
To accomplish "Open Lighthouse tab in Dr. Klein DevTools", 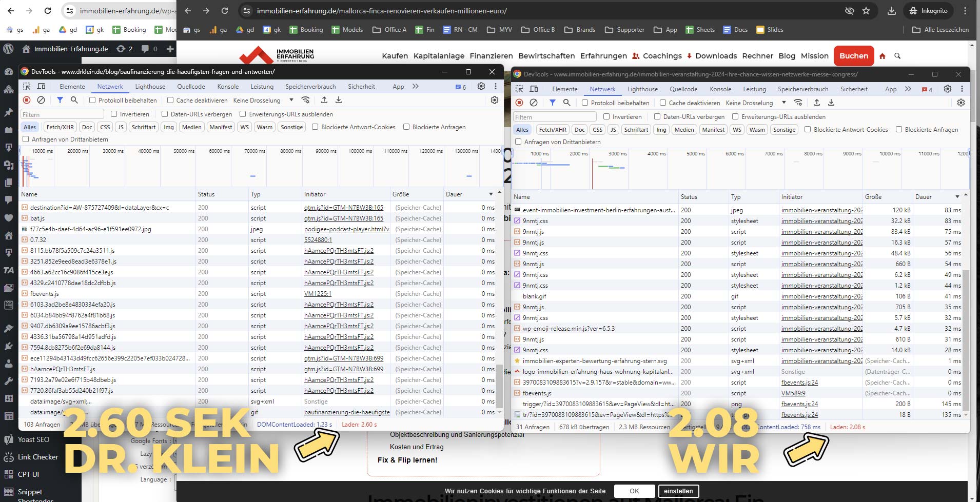I will click(x=150, y=86).
